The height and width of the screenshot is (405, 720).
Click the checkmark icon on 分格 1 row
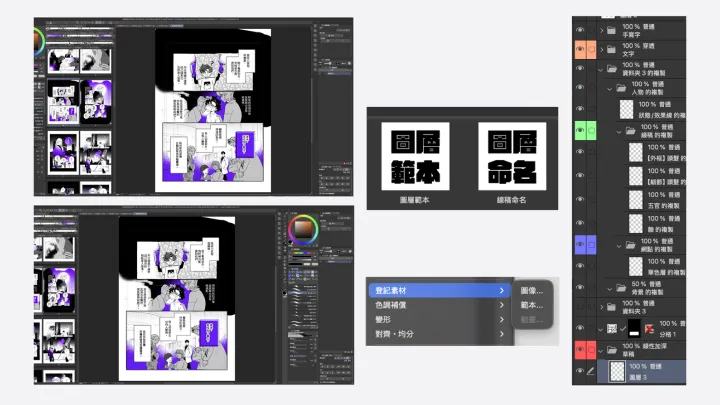pyautogui.click(x=623, y=328)
